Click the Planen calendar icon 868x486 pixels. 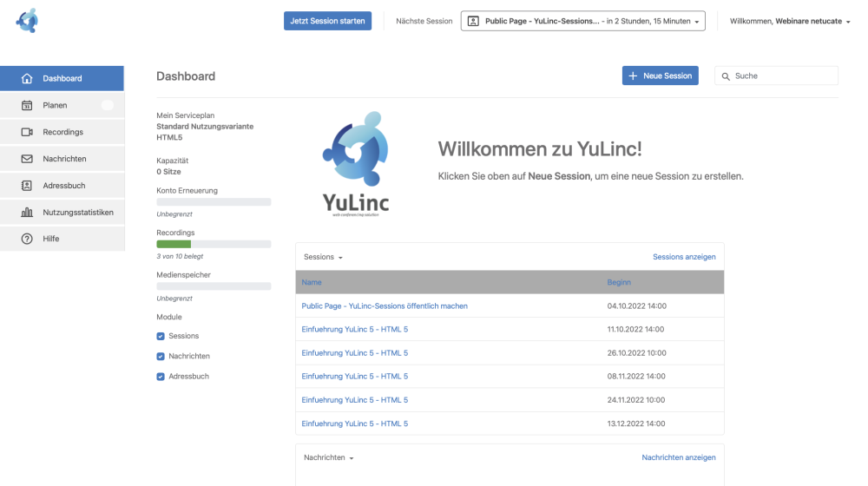[27, 105]
